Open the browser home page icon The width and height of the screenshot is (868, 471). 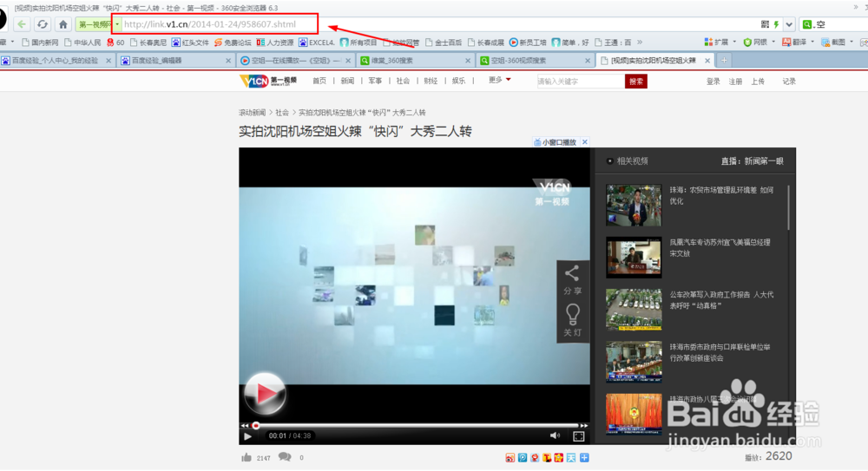[x=63, y=24]
